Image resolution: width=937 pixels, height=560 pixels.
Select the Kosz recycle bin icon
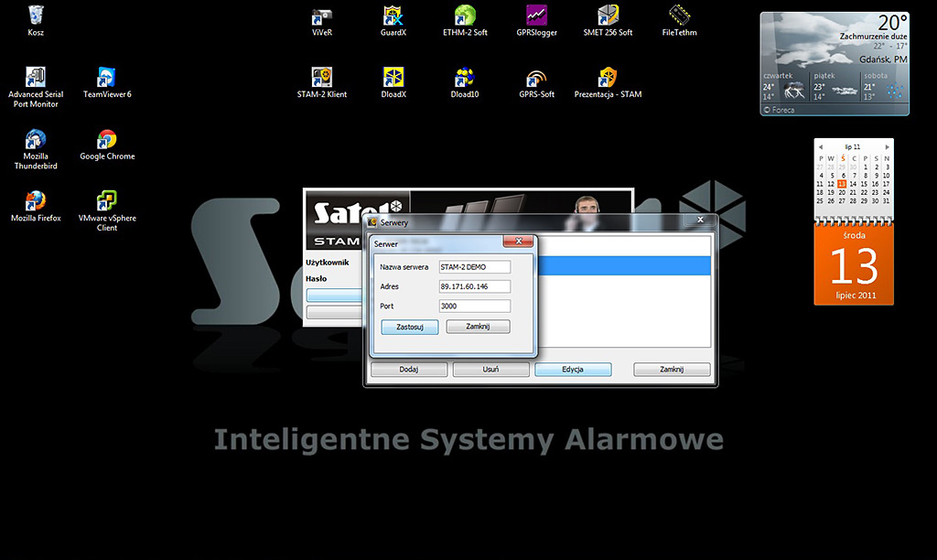tap(36, 16)
